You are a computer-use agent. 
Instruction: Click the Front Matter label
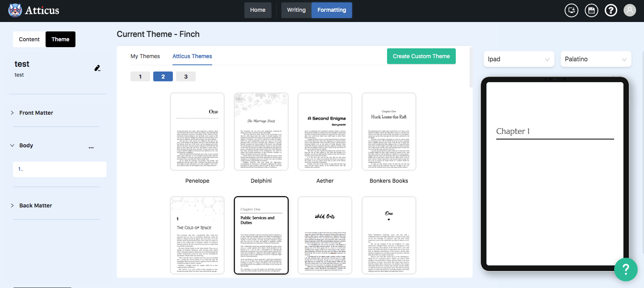[x=36, y=113]
